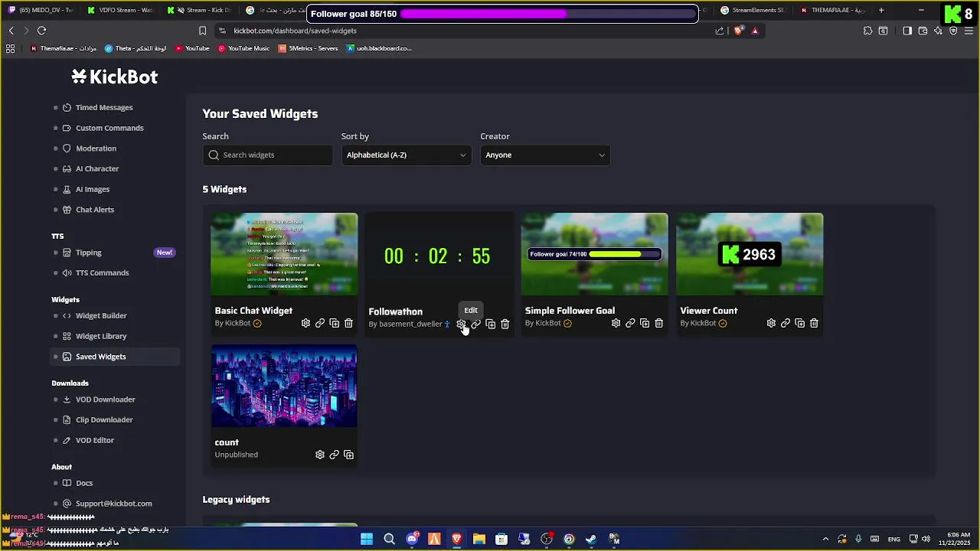Open Windows Start menu
Image resolution: width=980 pixels, height=551 pixels.
click(x=367, y=540)
